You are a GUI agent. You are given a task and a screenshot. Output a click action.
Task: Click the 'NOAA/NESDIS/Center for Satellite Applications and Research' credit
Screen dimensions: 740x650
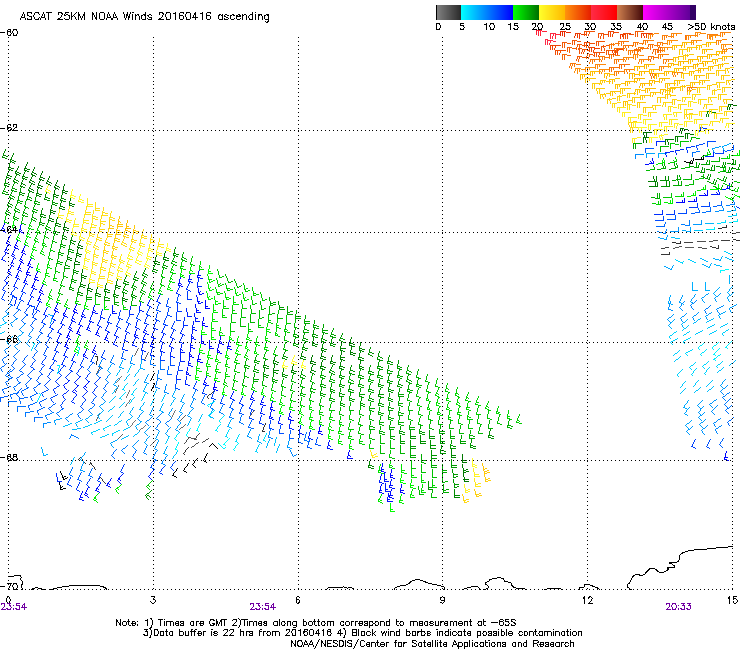point(432,644)
